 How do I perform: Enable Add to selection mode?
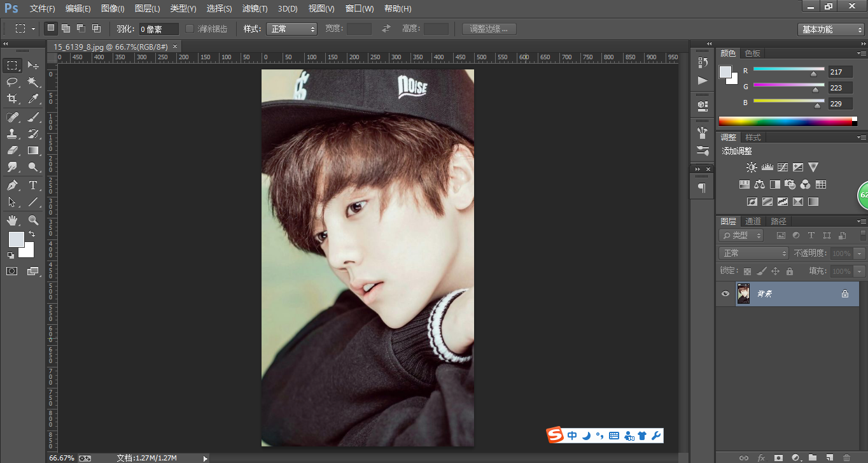click(66, 29)
